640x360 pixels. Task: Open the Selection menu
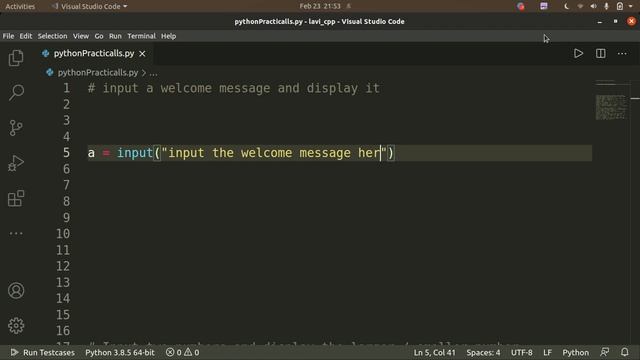tap(52, 36)
